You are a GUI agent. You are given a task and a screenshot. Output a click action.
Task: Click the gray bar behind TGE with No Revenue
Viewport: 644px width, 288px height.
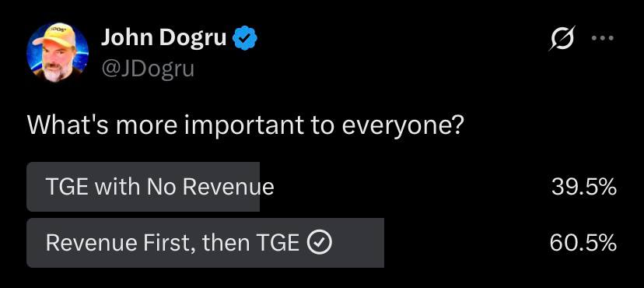coord(143,187)
